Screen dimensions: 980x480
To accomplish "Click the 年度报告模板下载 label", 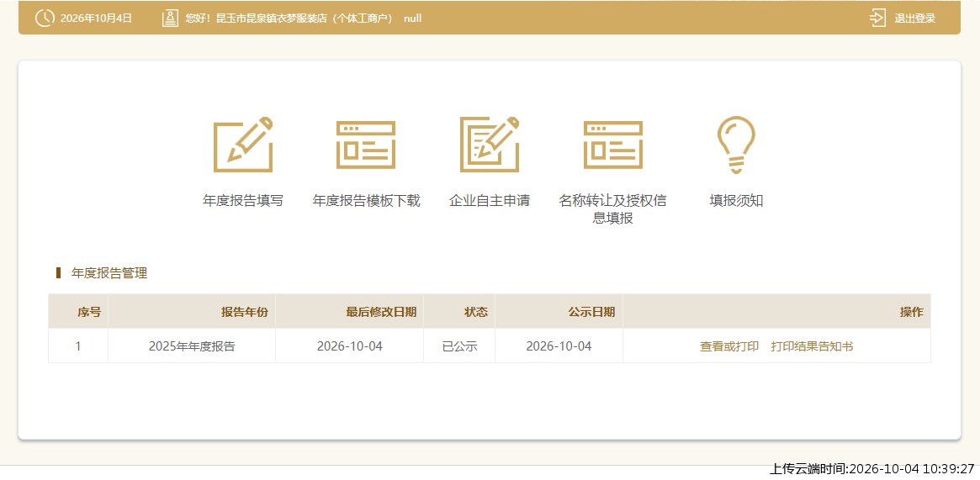I will click(366, 201).
